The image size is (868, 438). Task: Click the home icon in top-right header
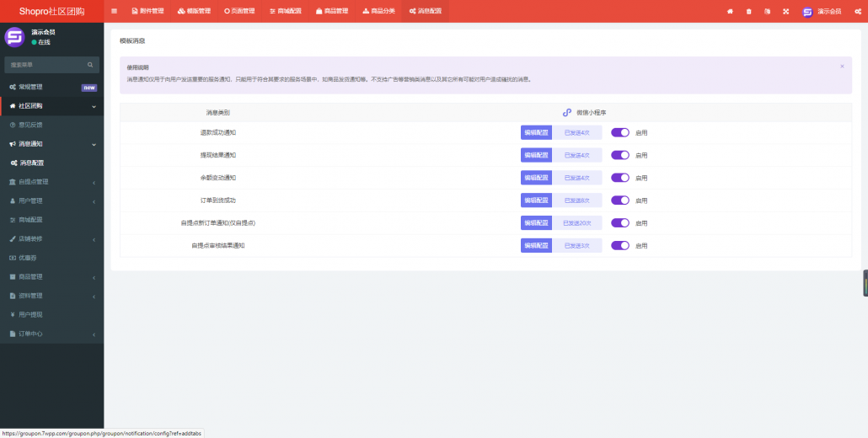click(x=730, y=12)
